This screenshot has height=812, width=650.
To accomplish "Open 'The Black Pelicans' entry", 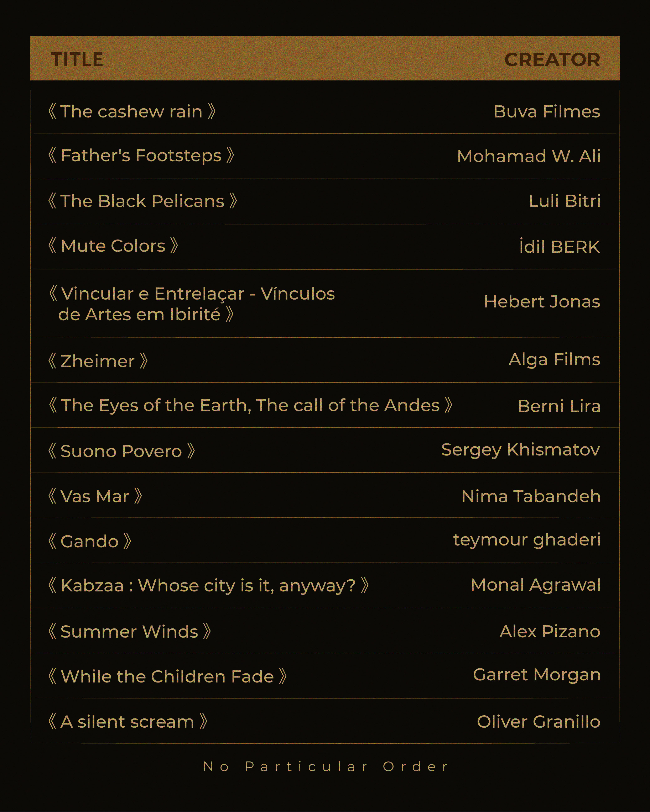I will point(143,201).
